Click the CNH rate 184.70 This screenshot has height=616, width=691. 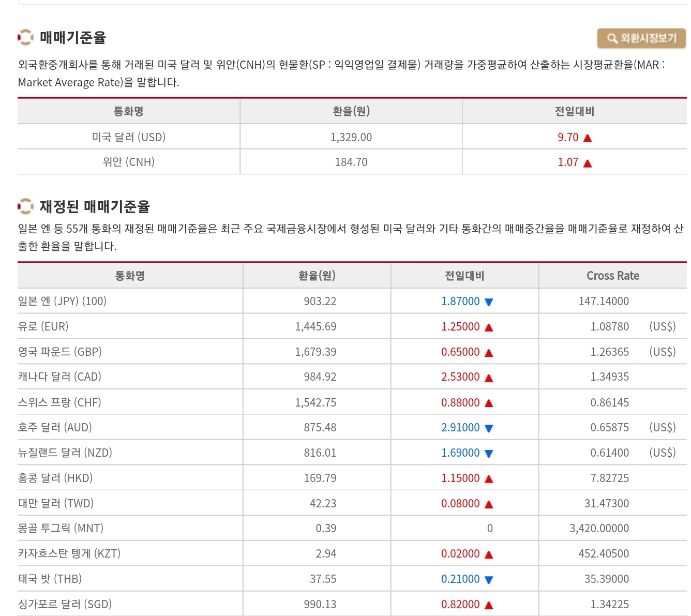point(351,162)
